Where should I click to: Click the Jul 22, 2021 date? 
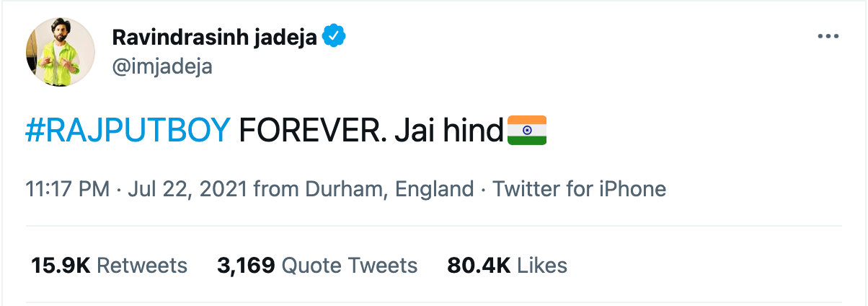point(187,190)
